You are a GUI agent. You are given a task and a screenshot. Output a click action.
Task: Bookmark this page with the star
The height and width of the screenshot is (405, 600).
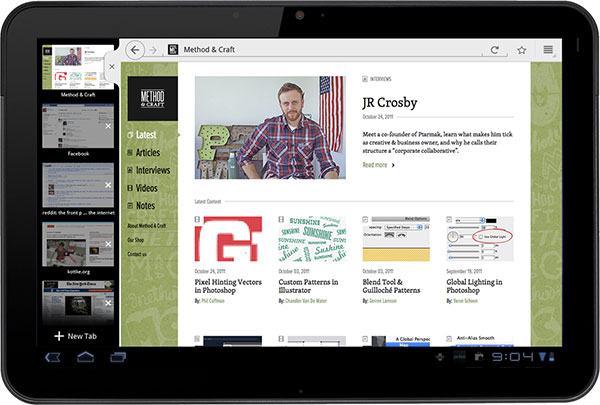coord(522,50)
